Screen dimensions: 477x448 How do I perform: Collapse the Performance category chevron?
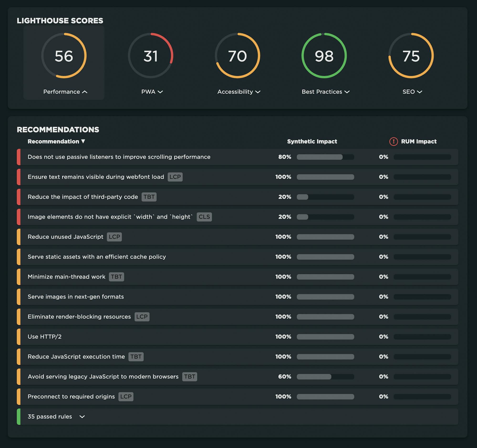pos(85,92)
